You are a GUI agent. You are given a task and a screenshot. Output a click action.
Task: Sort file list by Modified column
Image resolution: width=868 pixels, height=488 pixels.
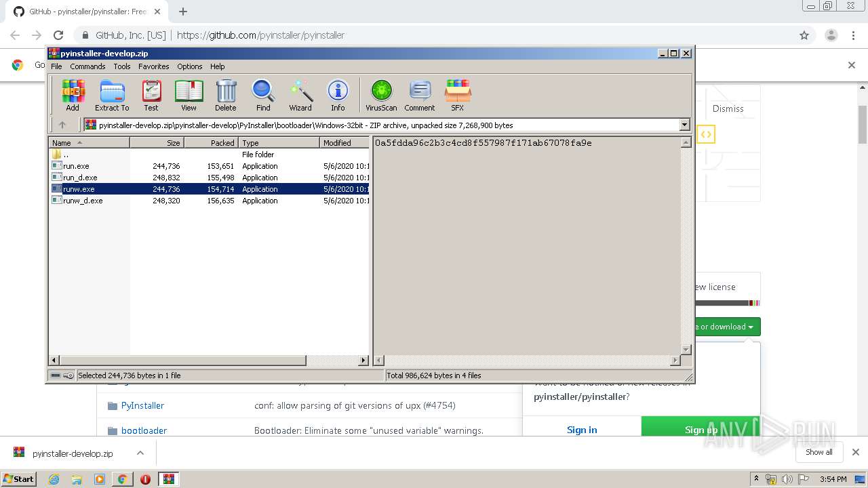pos(344,143)
